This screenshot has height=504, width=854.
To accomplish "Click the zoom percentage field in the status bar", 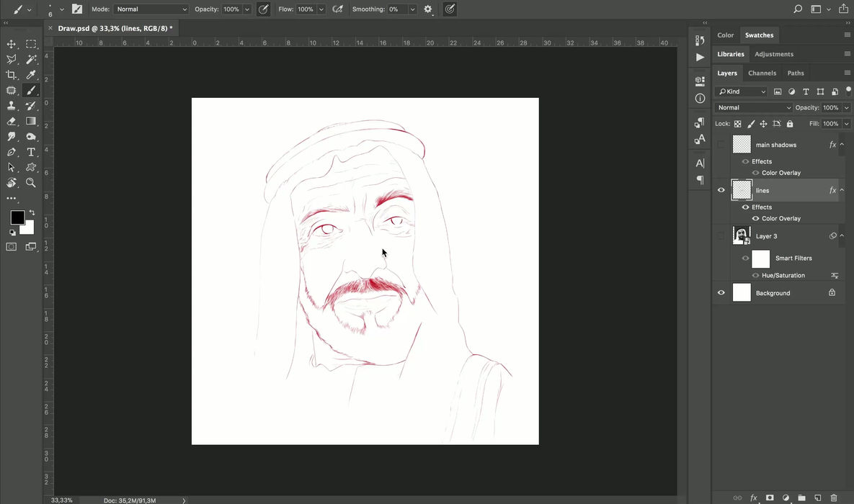I will coord(62,500).
